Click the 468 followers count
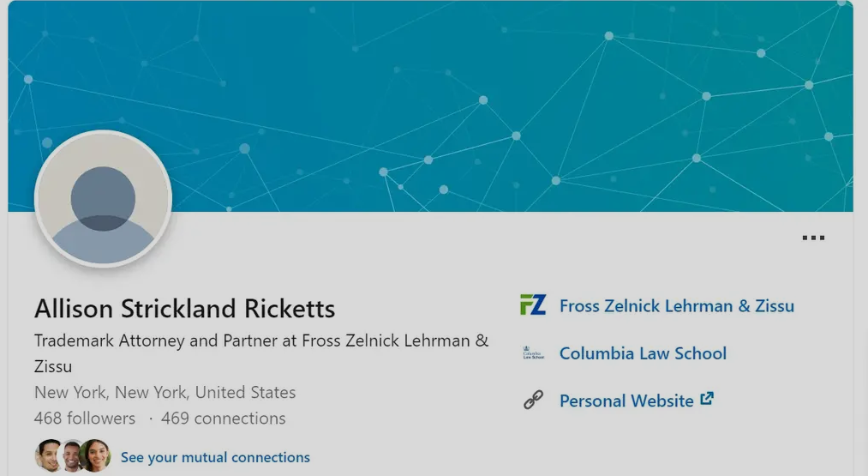Image resolution: width=868 pixels, height=476 pixels. click(x=85, y=419)
